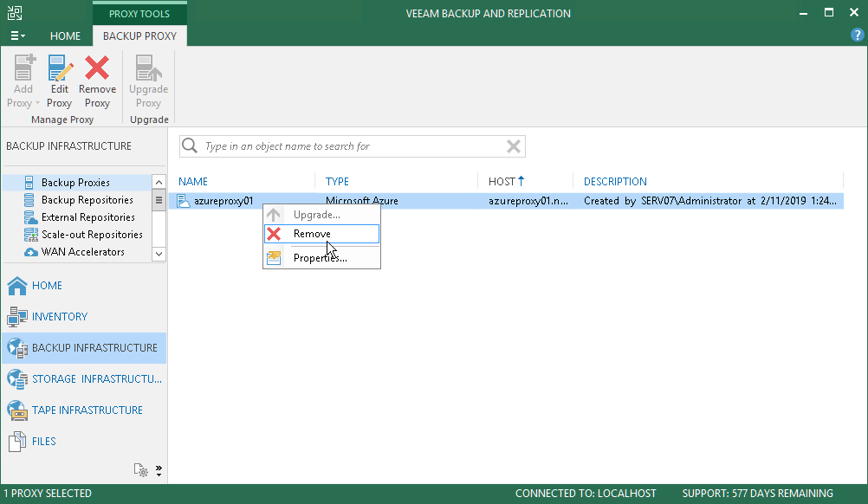Image resolution: width=868 pixels, height=504 pixels.
Task: Click Properties icon in context menu
Action: [x=274, y=258]
